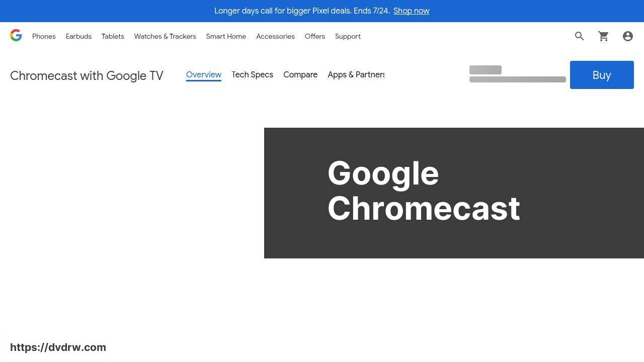
Task: Click the blue Buy button
Action: (x=602, y=75)
